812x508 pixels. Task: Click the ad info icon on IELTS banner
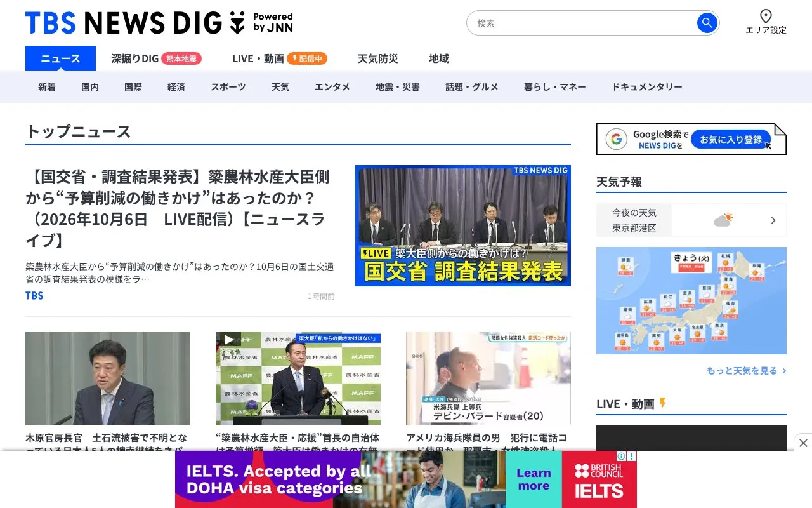pos(622,457)
